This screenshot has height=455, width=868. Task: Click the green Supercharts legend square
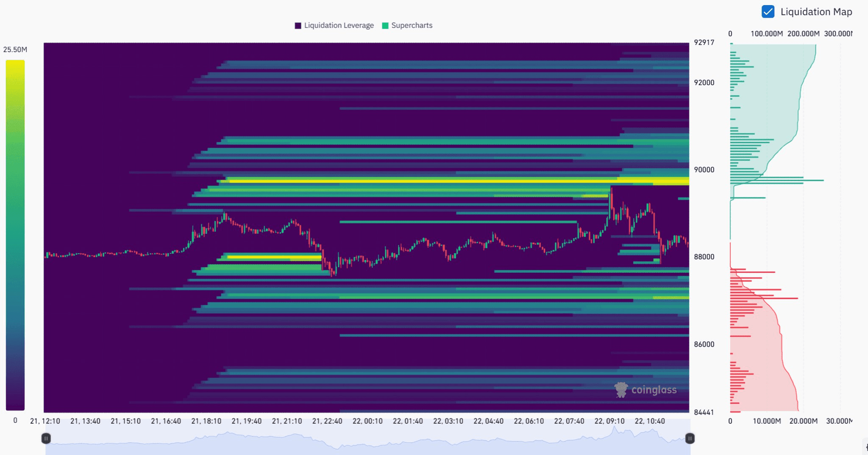pos(384,25)
